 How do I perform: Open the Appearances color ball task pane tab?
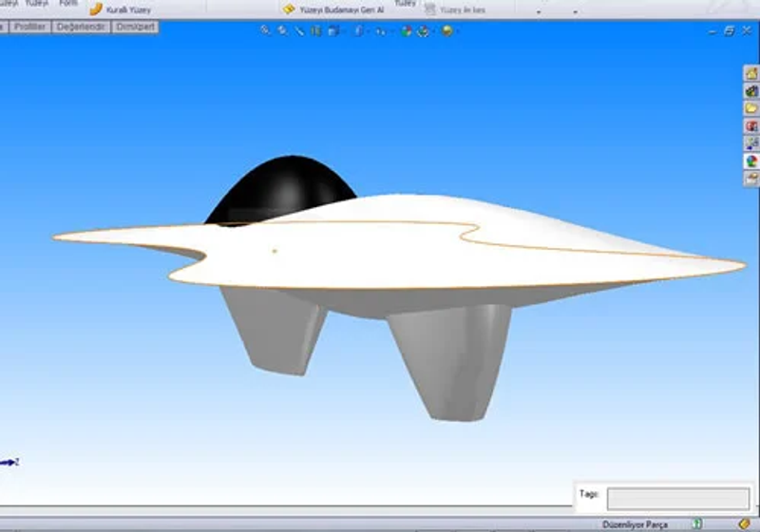click(751, 161)
